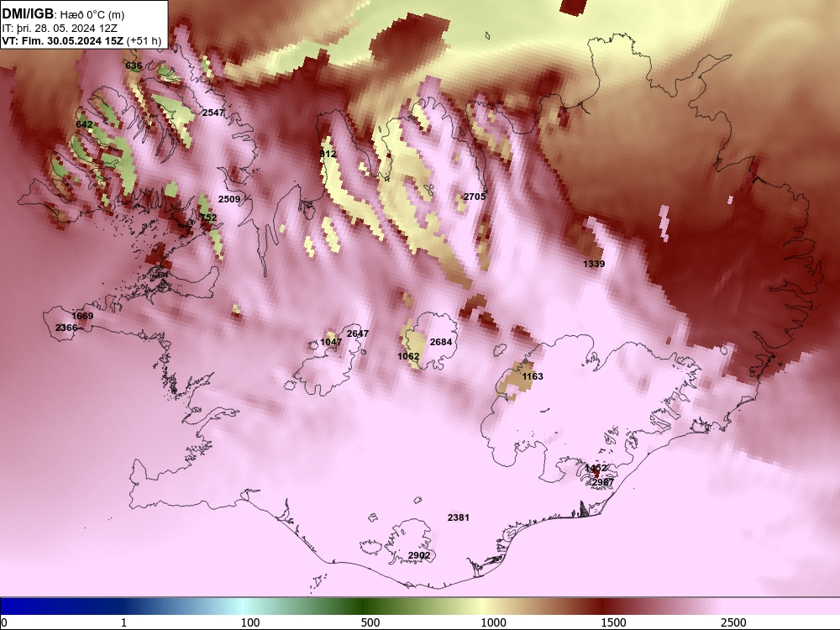Click the color scale label 1500
Screen dimensions: 840x630
pos(613,623)
